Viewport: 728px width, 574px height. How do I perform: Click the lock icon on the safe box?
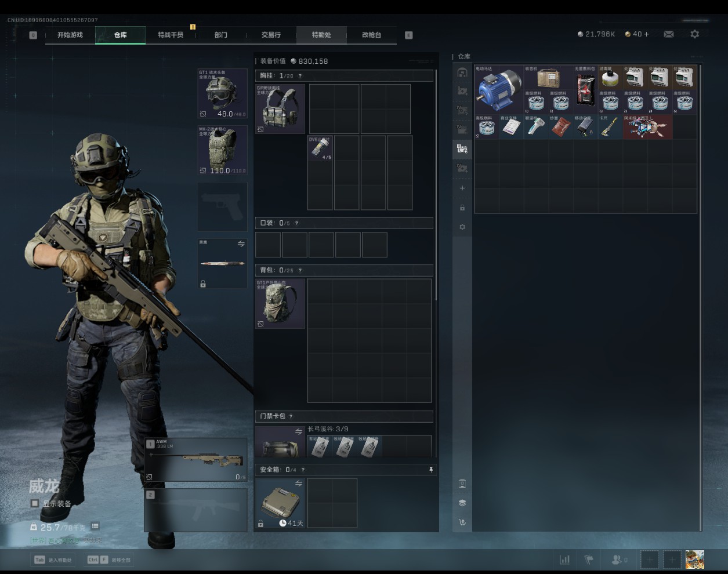click(261, 524)
